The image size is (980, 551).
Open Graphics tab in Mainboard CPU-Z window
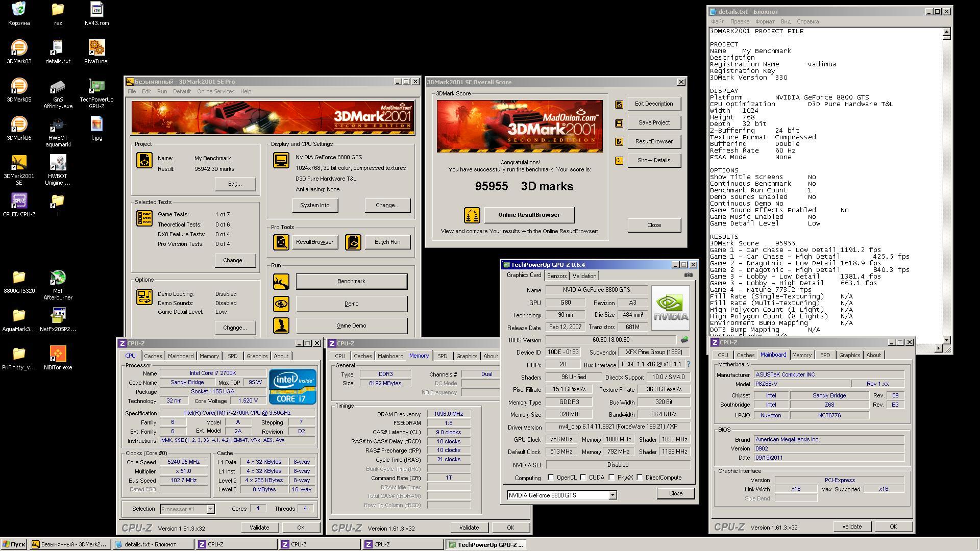[849, 355]
